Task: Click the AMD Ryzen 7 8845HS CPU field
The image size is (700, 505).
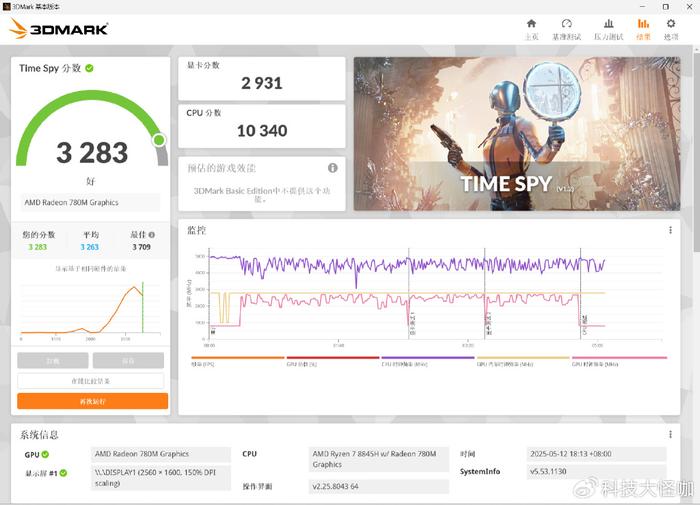Action: 379,459
